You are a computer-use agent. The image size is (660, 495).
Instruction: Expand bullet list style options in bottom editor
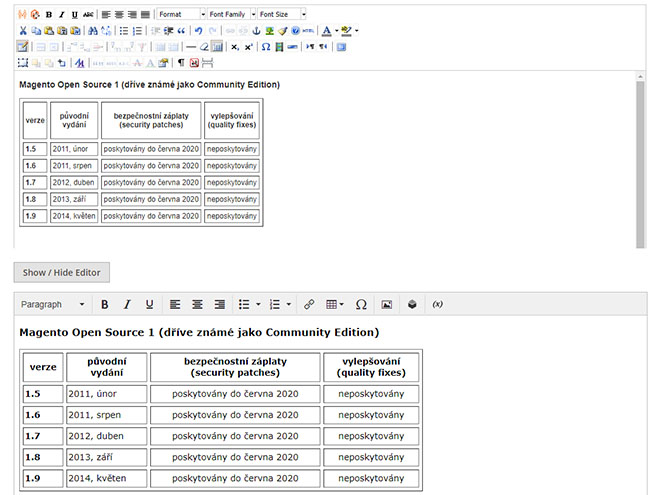point(258,304)
